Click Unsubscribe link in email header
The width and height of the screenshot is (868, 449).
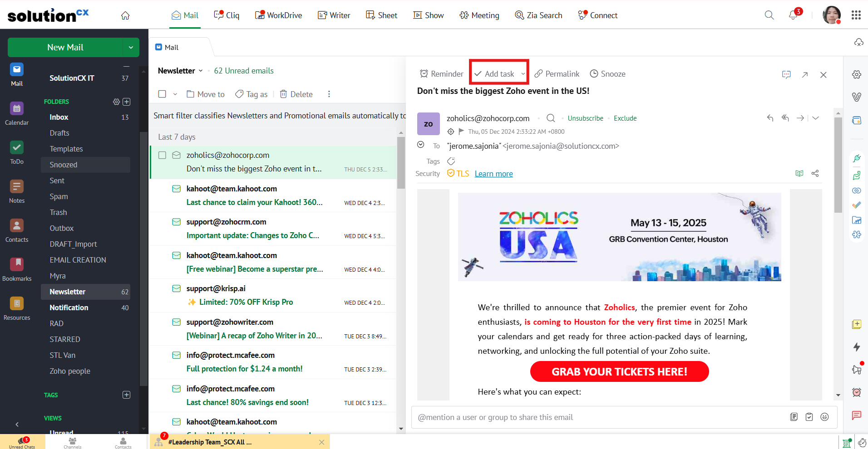[585, 118]
